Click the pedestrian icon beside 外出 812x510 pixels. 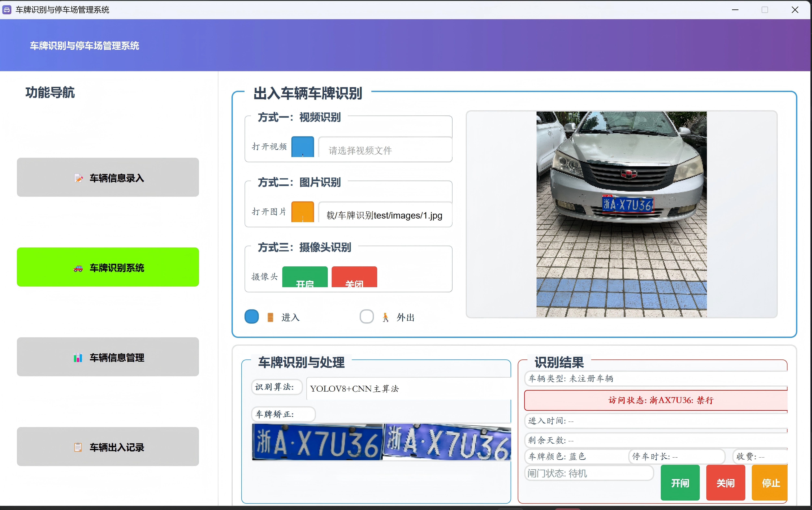coord(385,317)
